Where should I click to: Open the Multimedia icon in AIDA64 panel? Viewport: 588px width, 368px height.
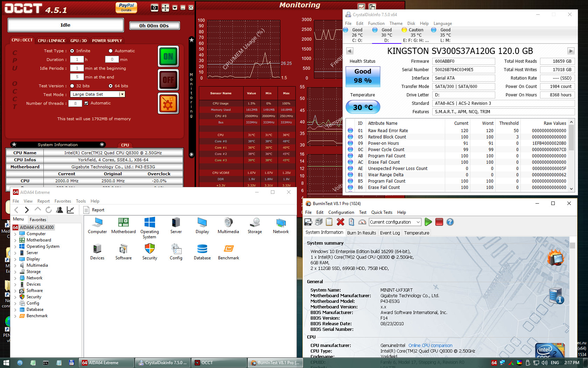[228, 226]
